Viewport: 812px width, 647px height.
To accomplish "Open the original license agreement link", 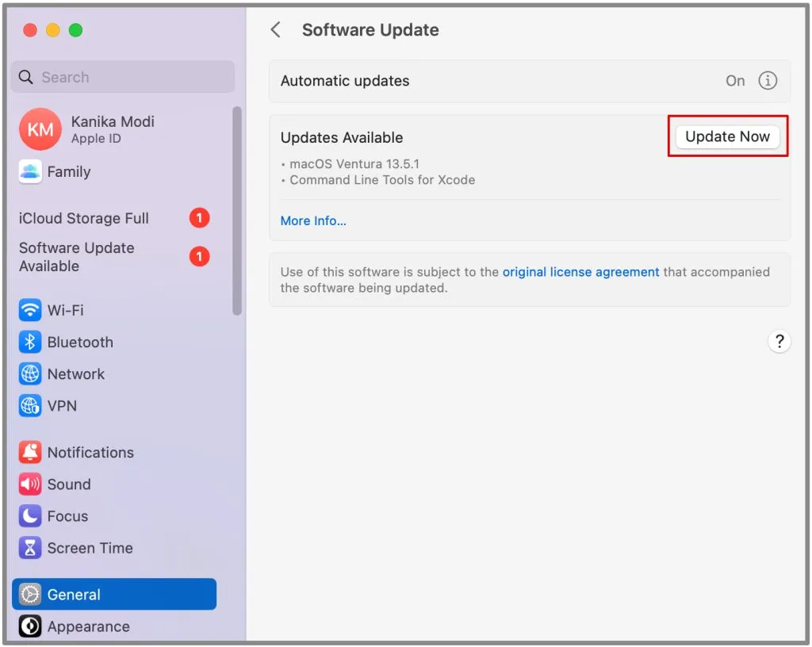I will coord(580,272).
